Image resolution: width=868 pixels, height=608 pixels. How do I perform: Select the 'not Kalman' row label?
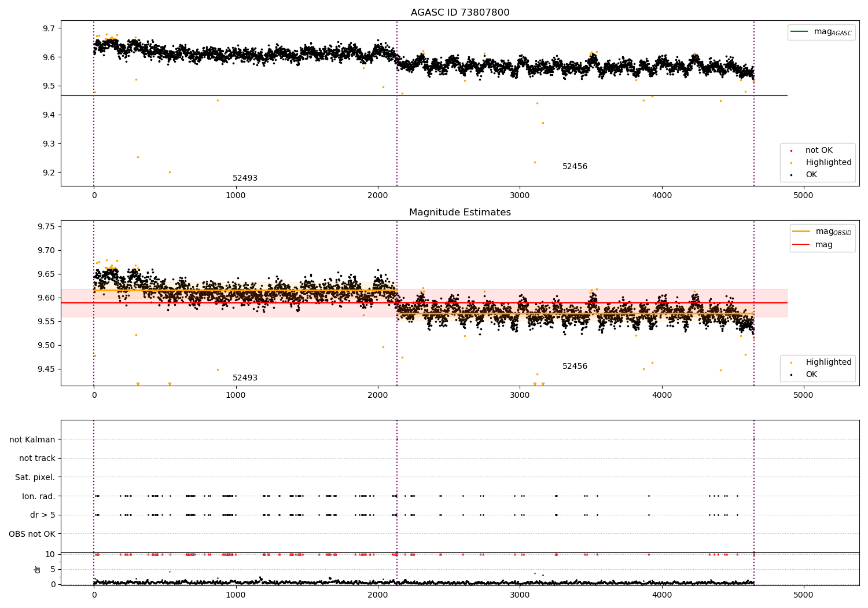tap(32, 439)
